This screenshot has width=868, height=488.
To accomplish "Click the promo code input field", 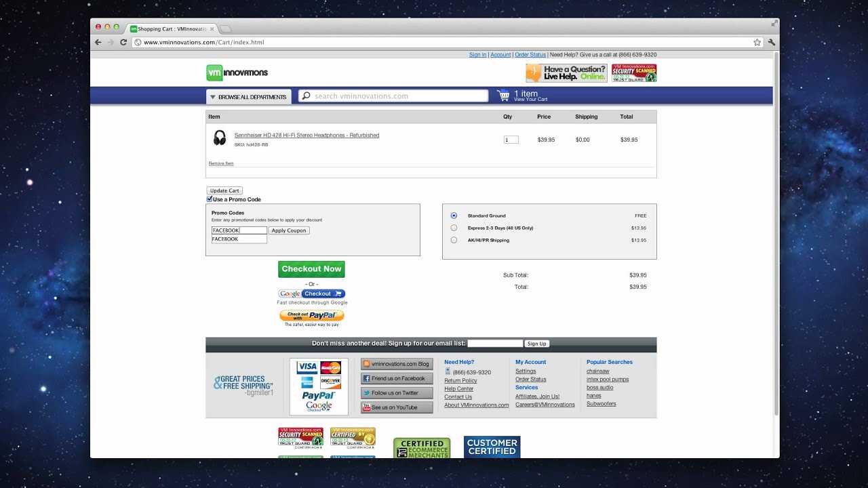I will tap(239, 230).
